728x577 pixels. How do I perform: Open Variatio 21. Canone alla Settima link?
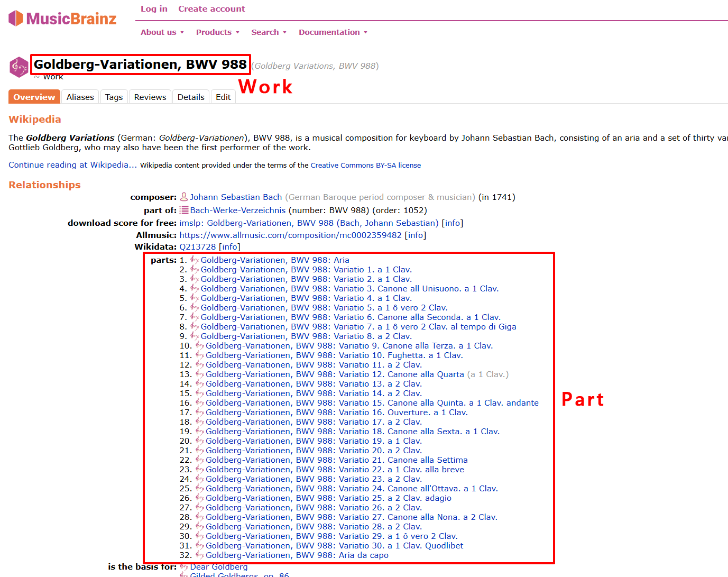pyautogui.click(x=337, y=460)
